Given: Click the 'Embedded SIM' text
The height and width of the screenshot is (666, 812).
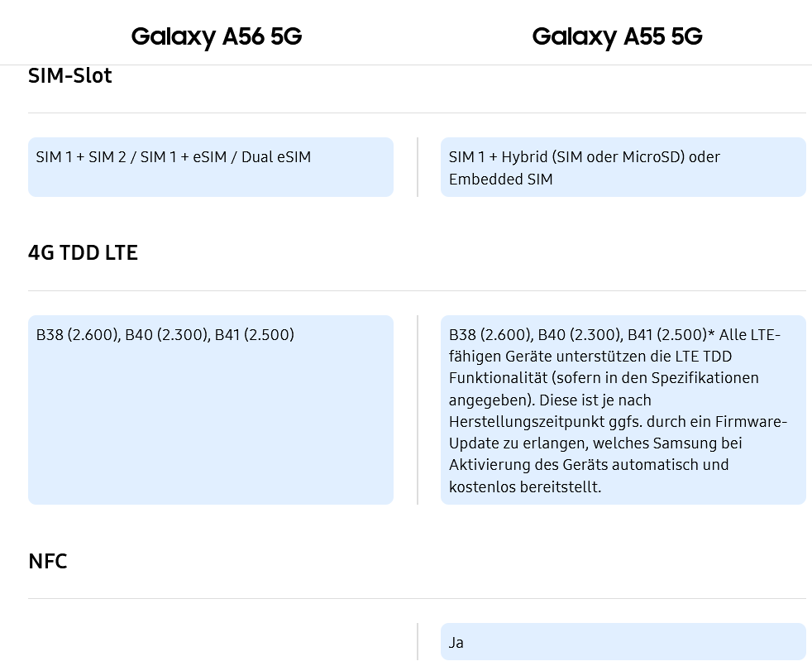Looking at the screenshot, I should coord(500,180).
